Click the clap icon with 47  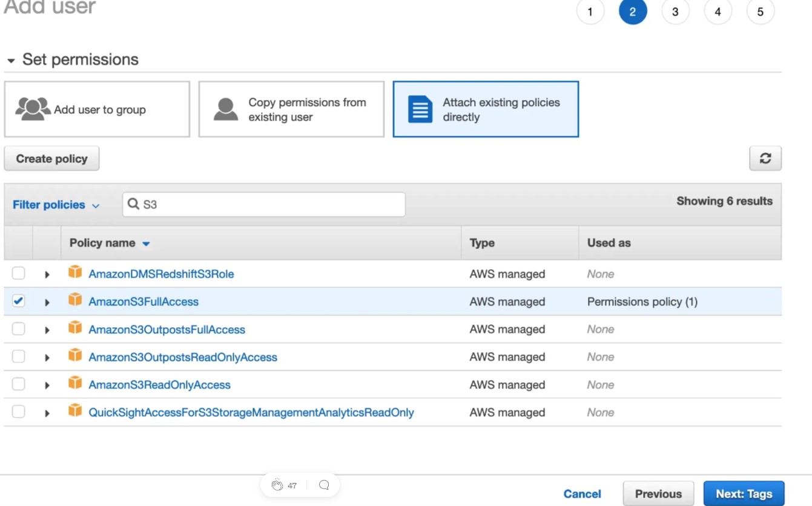pyautogui.click(x=277, y=485)
